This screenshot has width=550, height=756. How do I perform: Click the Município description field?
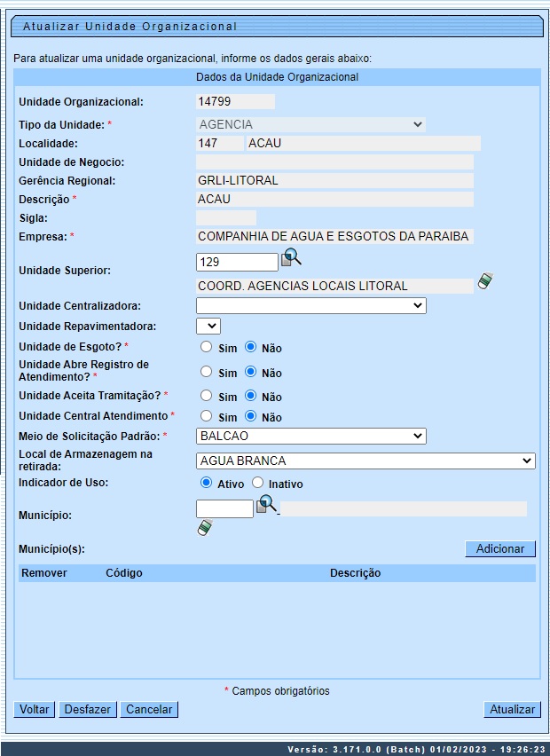tap(404, 508)
